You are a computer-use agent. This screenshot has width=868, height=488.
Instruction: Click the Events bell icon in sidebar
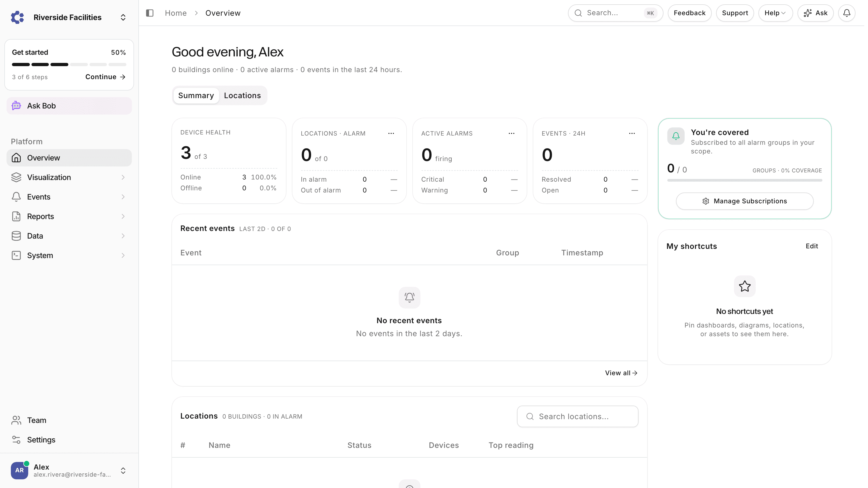coord(16,197)
